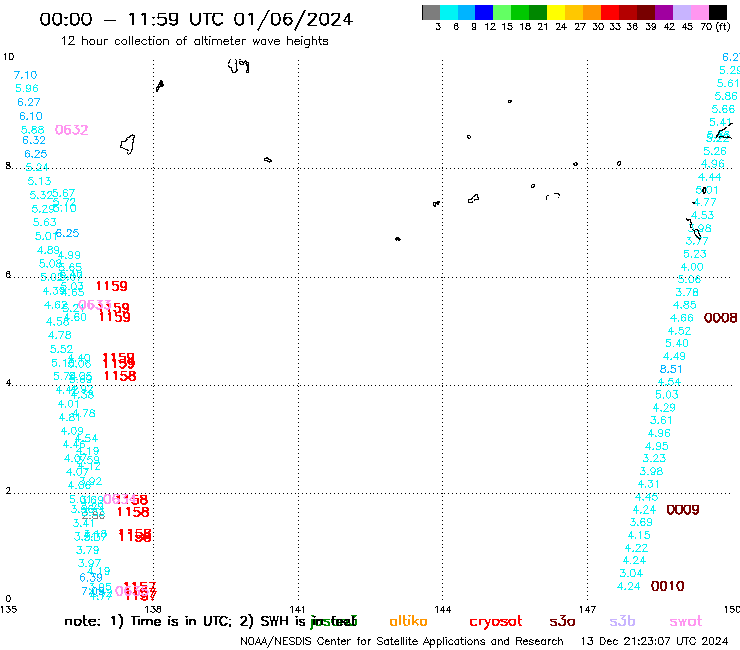Screen dimensions: 740x650
Task: Click the pink 70 ft legend swatch
Action: pyautogui.click(x=699, y=12)
